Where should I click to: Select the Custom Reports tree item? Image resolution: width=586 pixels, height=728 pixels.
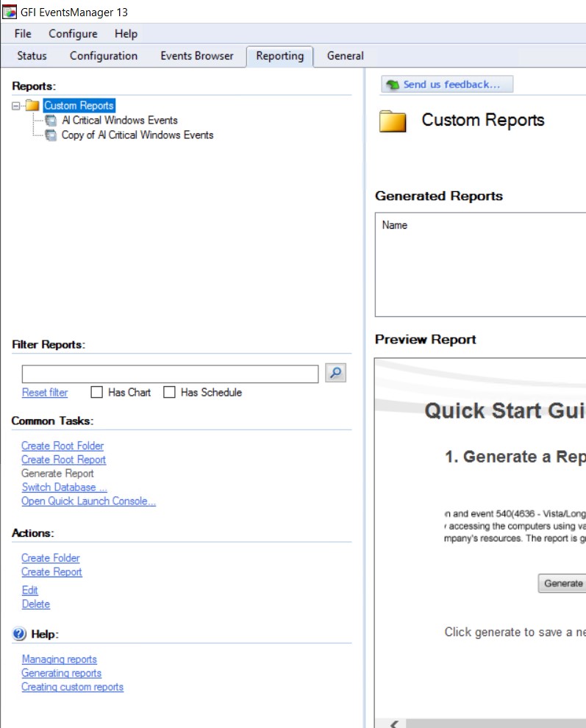click(x=79, y=105)
